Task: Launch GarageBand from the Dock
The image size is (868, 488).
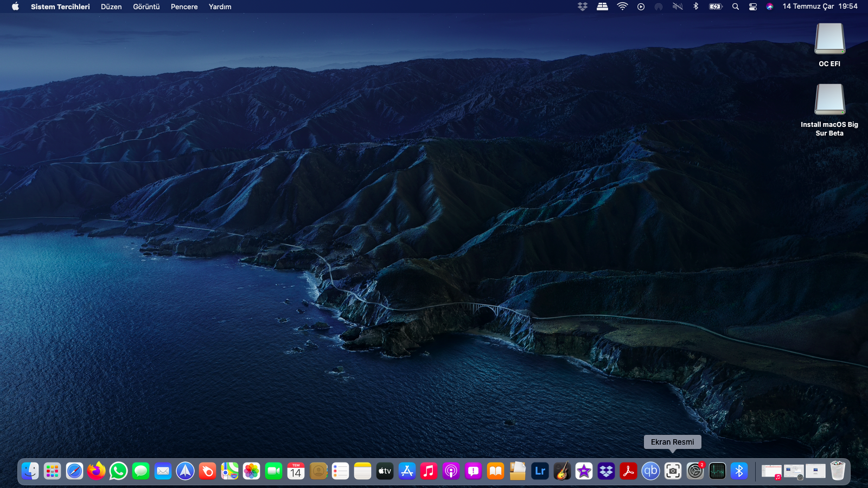Action: tap(562, 471)
